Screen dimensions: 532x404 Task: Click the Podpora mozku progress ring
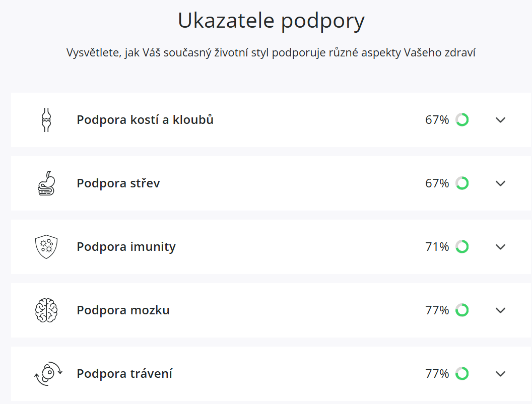462,310
